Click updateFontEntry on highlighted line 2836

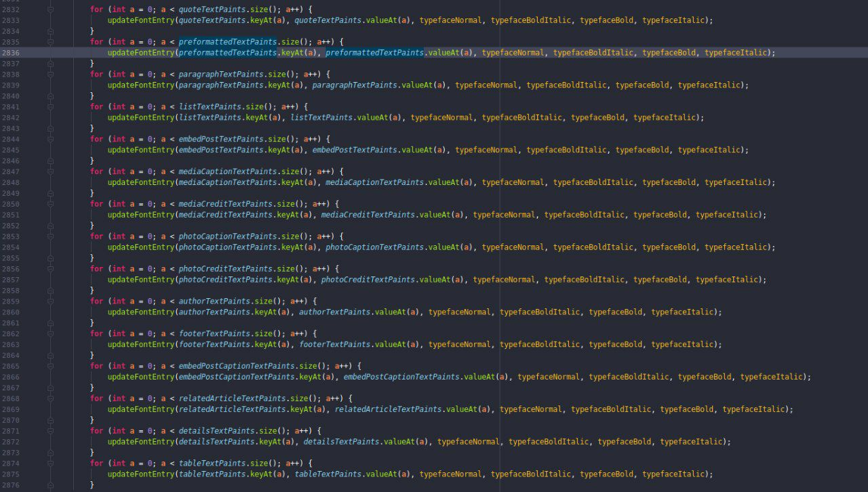[140, 53]
